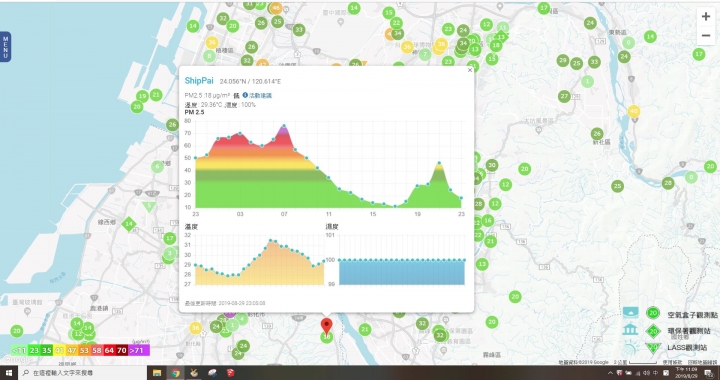
Task: Open the 27 station marker
Action: [564, 96]
